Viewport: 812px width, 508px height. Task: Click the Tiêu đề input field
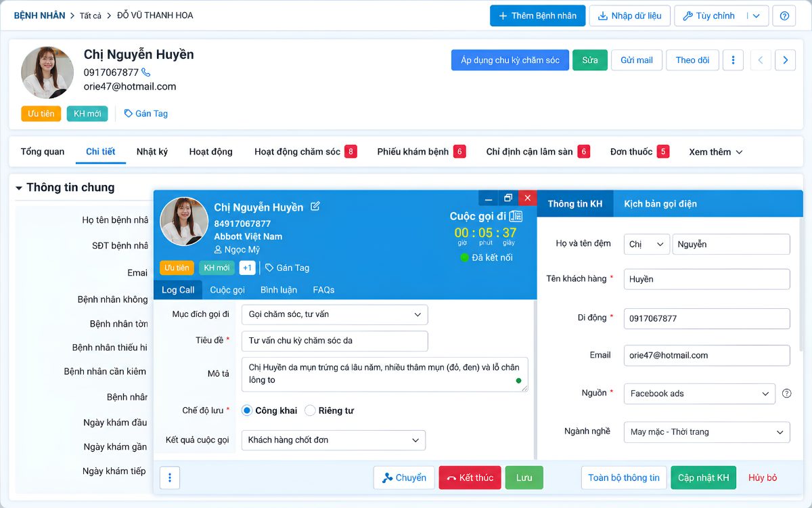(x=334, y=341)
